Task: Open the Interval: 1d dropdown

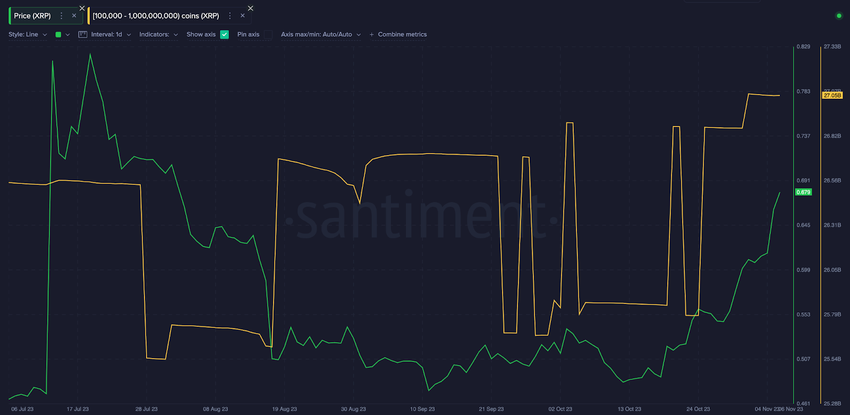Action: pos(111,34)
